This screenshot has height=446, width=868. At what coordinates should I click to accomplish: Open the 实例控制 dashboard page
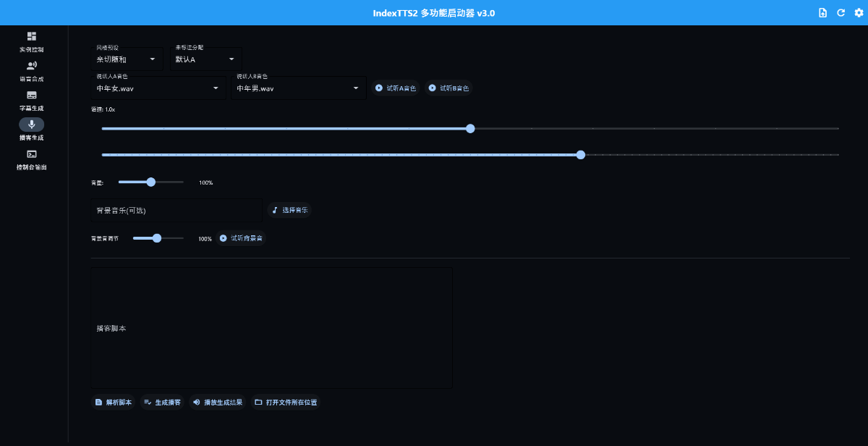pyautogui.click(x=31, y=42)
